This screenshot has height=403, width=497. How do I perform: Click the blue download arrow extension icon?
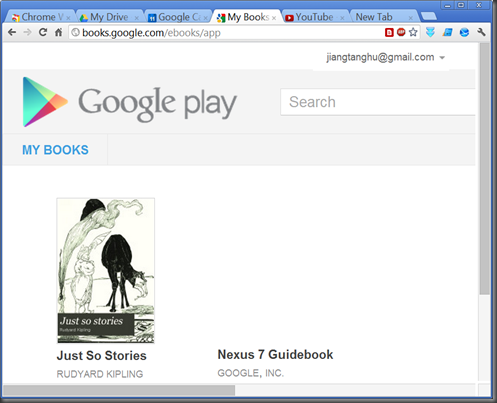[x=430, y=32]
